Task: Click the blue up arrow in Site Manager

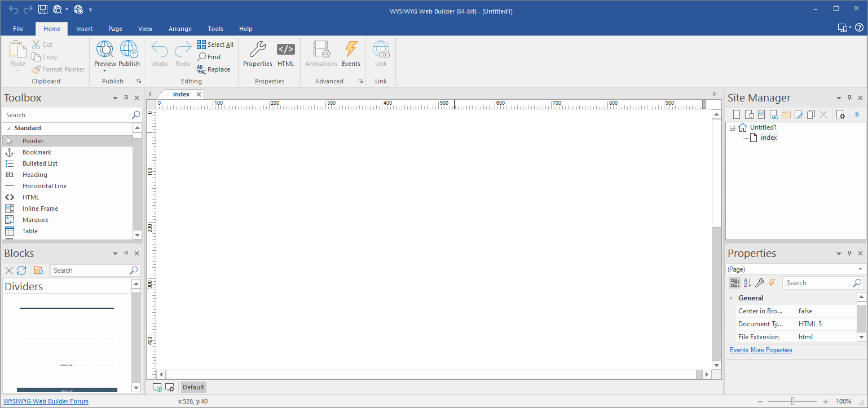Action: (x=857, y=115)
